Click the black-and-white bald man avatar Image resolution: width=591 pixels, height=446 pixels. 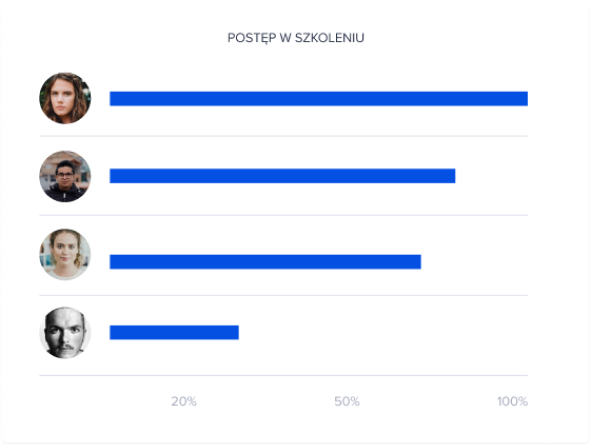(65, 333)
